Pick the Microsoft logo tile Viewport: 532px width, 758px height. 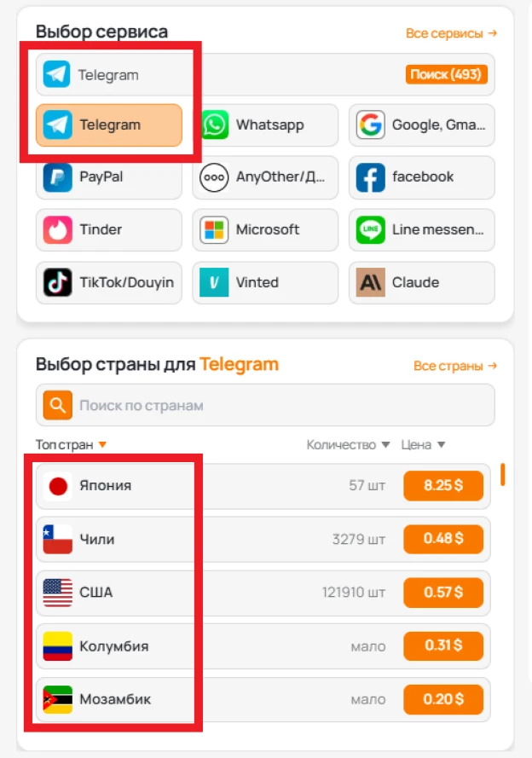point(215,229)
